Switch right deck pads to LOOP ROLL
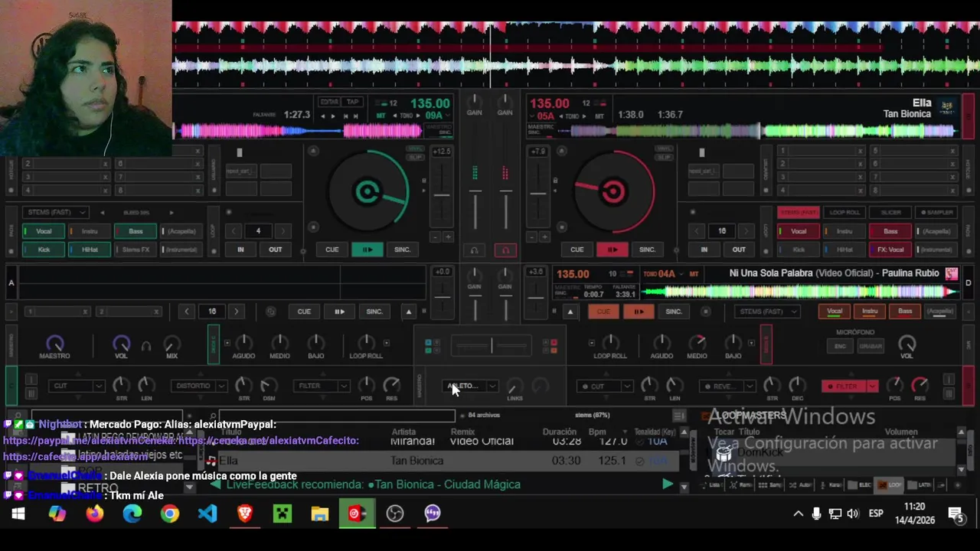This screenshot has width=980, height=551. point(844,212)
